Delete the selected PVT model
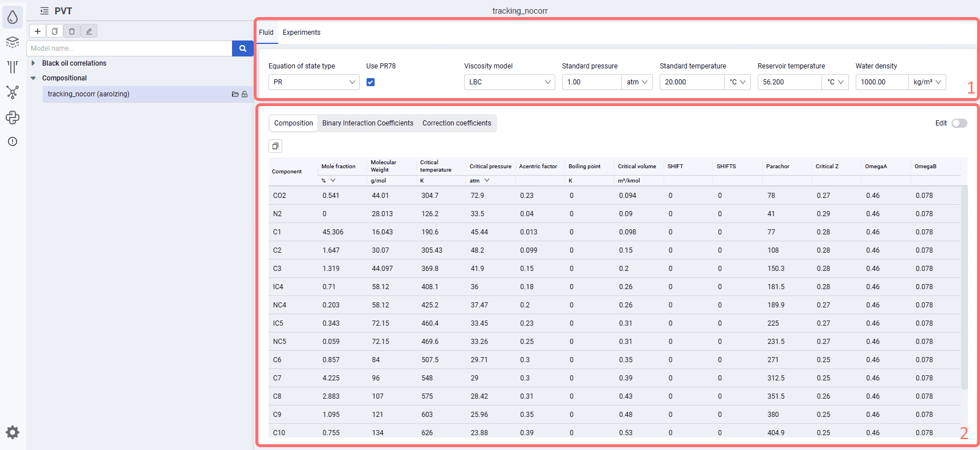Screen dimensions: 980x450 (72, 31)
